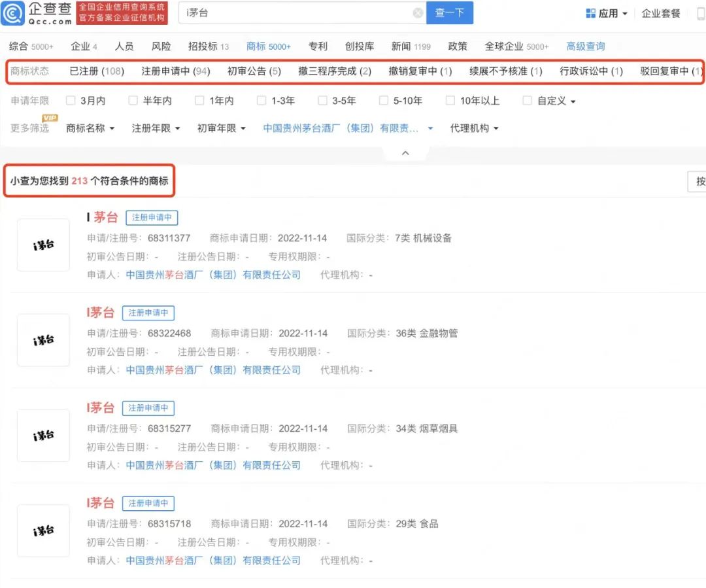Screen dimensions: 706x588
Task: Clear the search box text
Action: pyautogui.click(x=418, y=13)
